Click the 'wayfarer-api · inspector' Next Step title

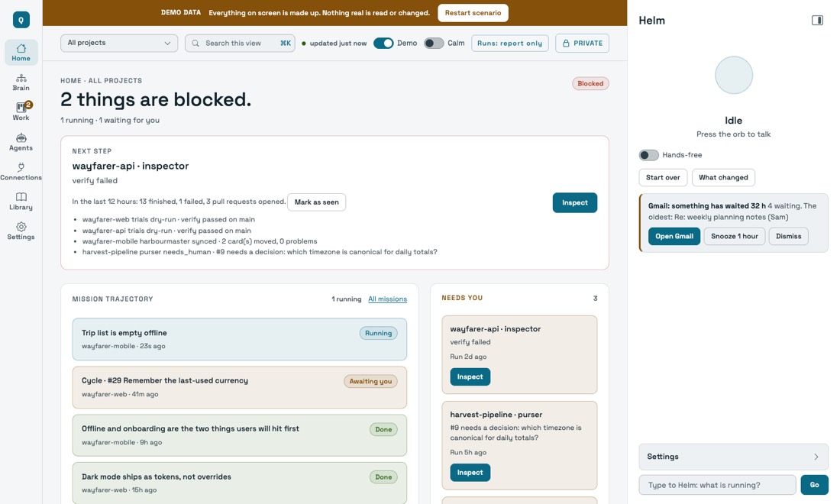(x=130, y=166)
